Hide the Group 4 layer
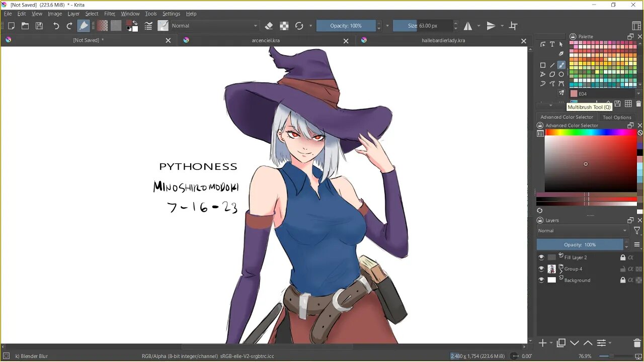Screen dimensions: 644x362 click(541, 269)
